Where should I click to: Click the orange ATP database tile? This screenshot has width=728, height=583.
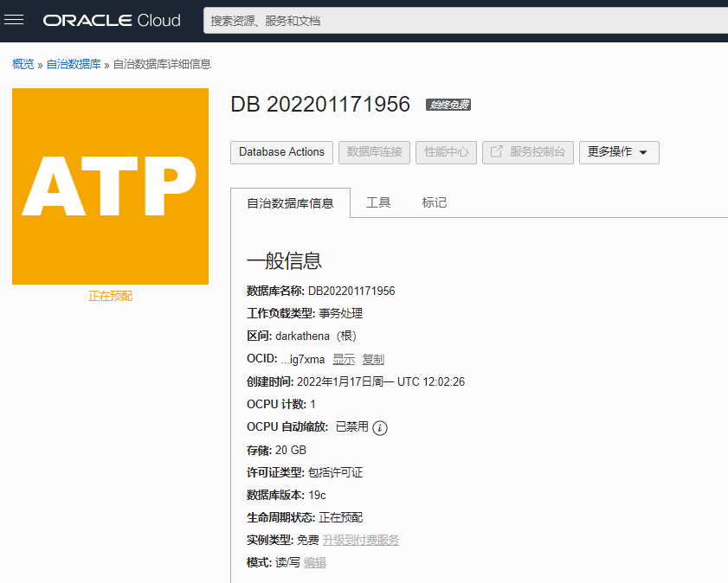(110, 186)
